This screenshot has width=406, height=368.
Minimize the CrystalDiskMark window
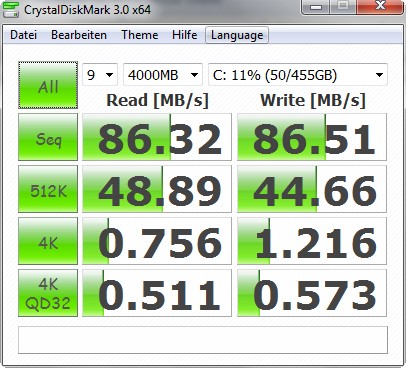[x=315, y=6]
